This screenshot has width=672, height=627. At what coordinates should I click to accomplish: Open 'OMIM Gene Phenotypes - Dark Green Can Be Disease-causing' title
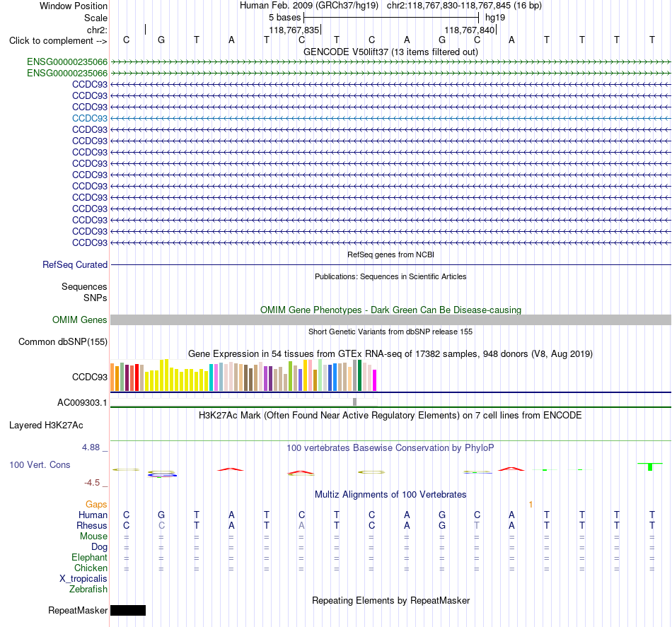pyautogui.click(x=390, y=310)
